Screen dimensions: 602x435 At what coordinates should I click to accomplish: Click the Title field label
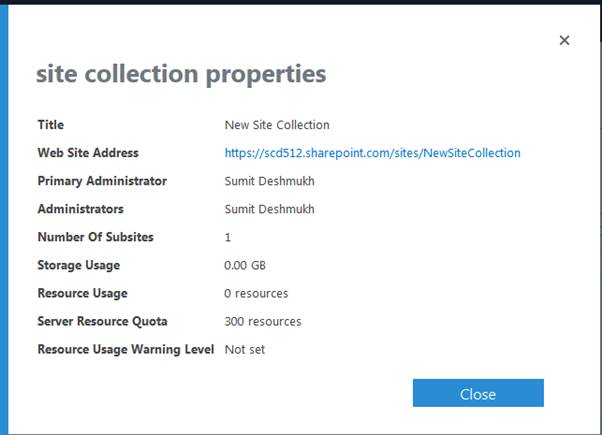click(x=50, y=125)
